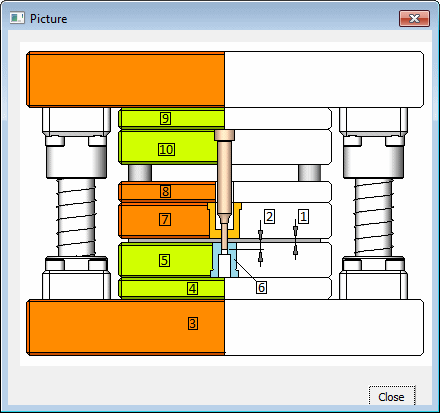Select label 3 on the bottom plate
This screenshot has height=413, width=440.
[193, 323]
